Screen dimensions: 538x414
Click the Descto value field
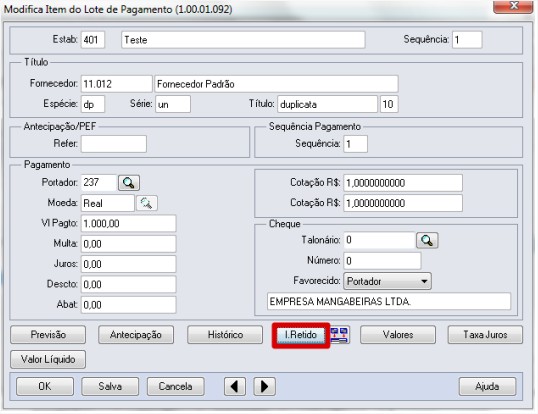[x=129, y=284]
